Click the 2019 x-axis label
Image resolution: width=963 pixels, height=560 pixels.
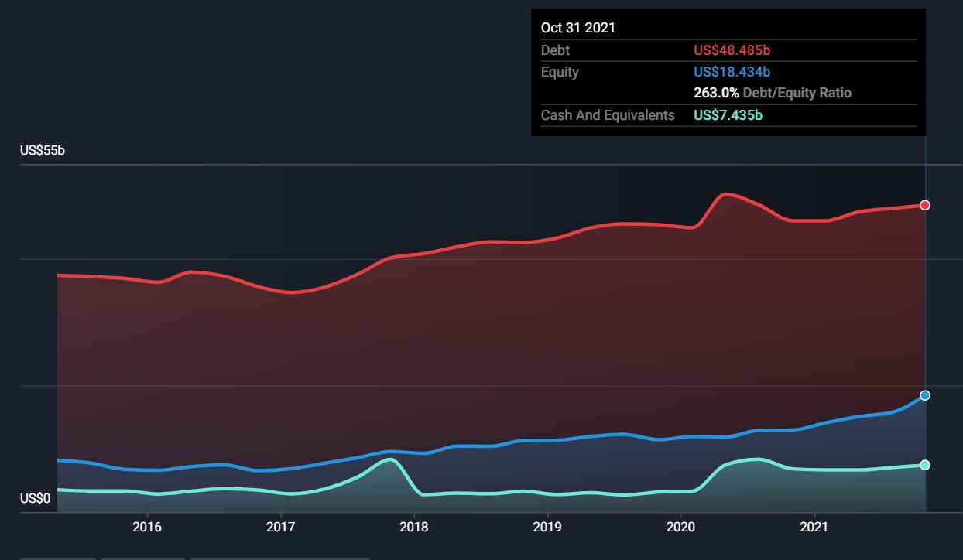point(547,527)
